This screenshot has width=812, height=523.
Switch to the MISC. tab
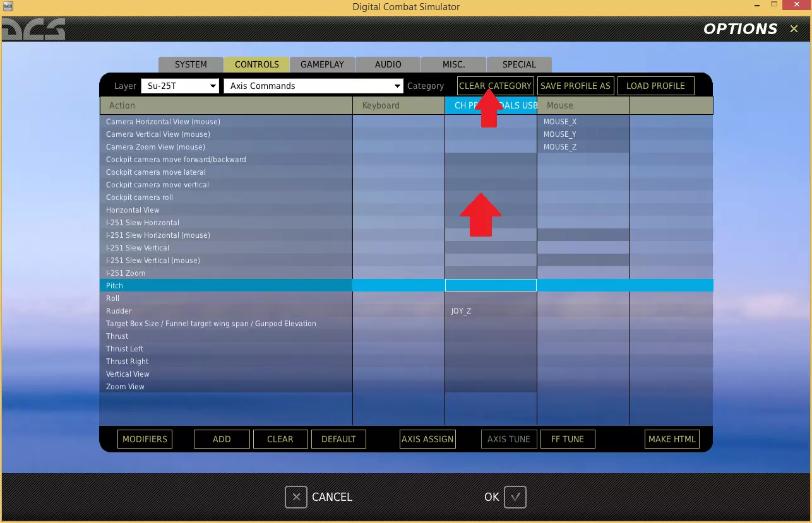pos(453,64)
